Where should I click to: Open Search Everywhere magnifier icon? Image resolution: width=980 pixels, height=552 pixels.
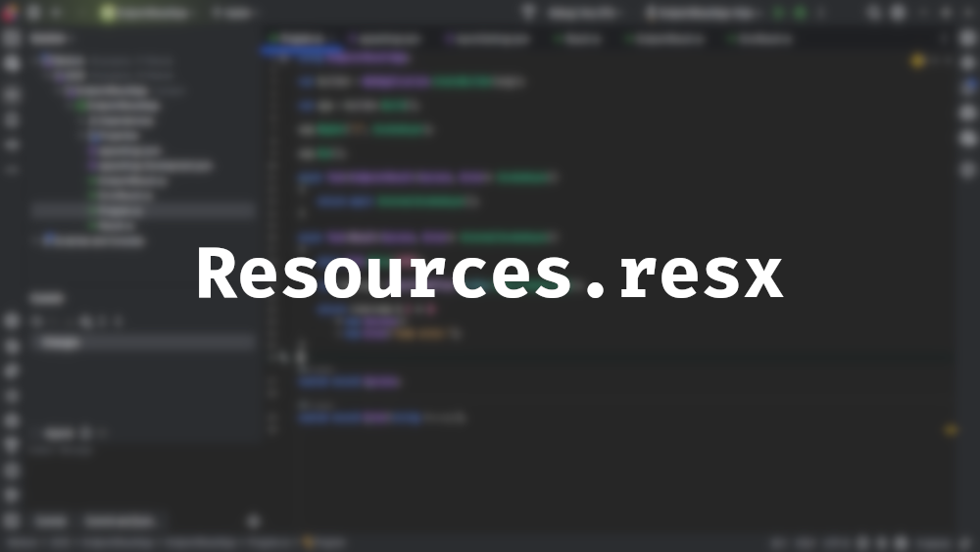click(x=874, y=13)
